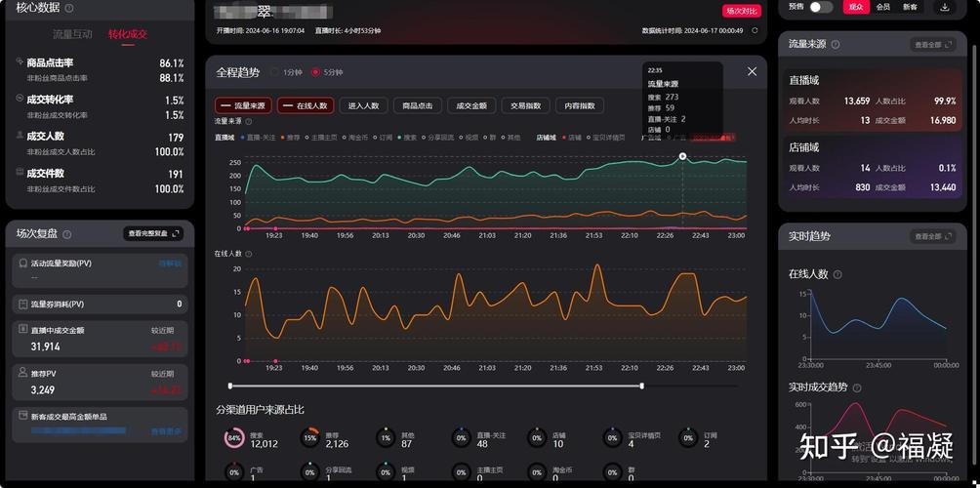
Task: Click the 成交人数 metric icon
Action: 20,135
